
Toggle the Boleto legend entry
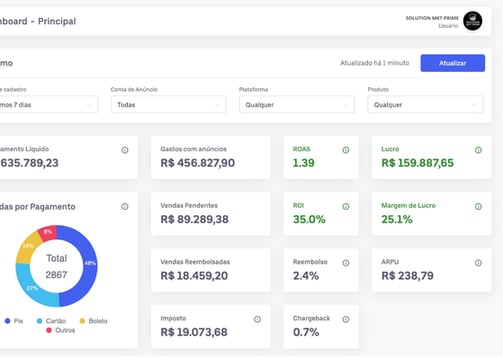[x=93, y=321]
